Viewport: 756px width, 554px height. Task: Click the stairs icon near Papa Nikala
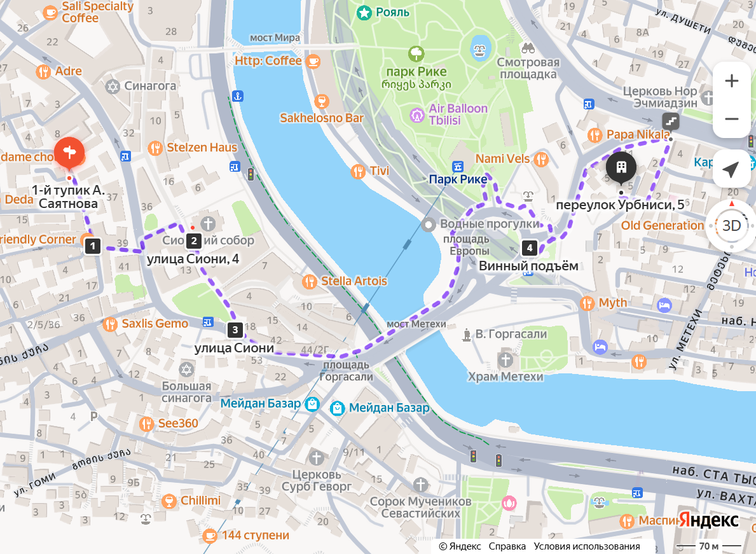point(671,121)
